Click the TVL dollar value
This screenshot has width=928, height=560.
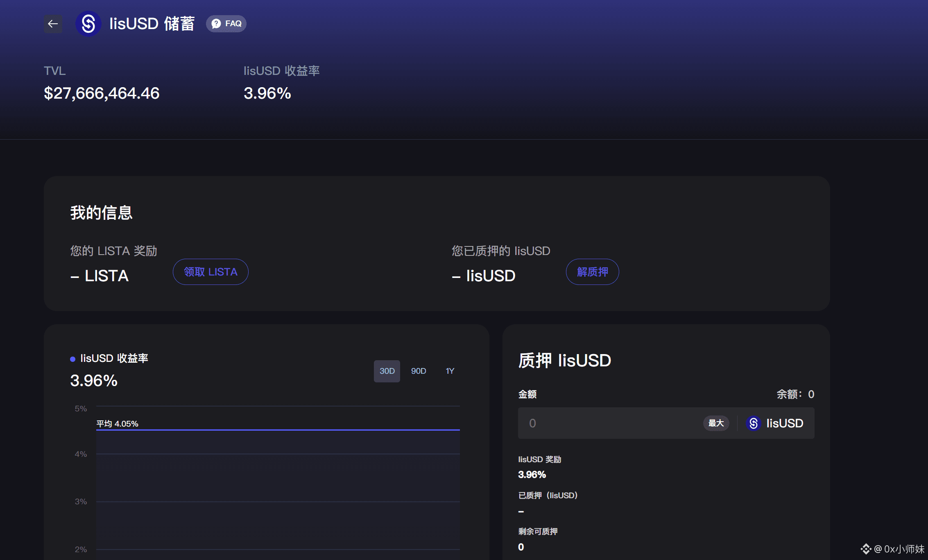[102, 93]
